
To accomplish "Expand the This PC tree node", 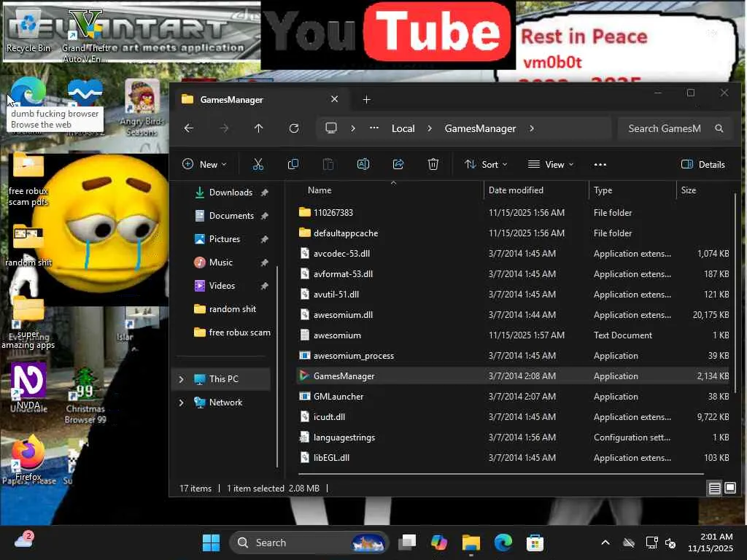I will (x=181, y=379).
